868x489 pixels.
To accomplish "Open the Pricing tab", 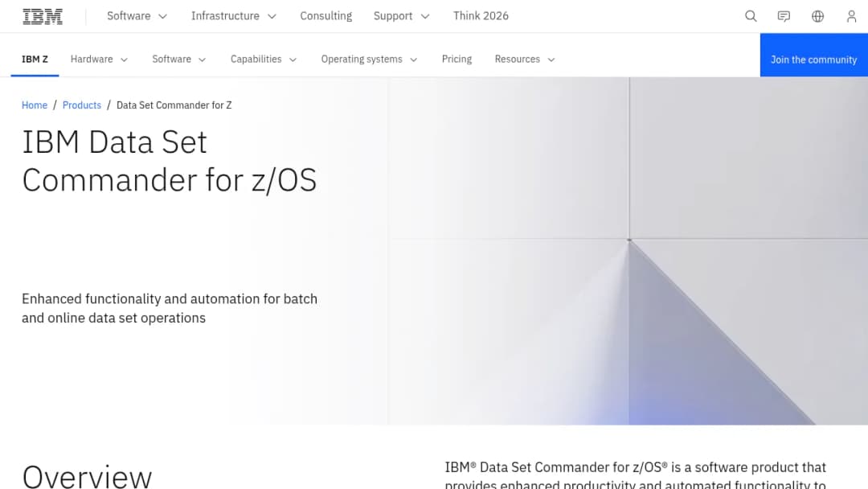I will (457, 60).
